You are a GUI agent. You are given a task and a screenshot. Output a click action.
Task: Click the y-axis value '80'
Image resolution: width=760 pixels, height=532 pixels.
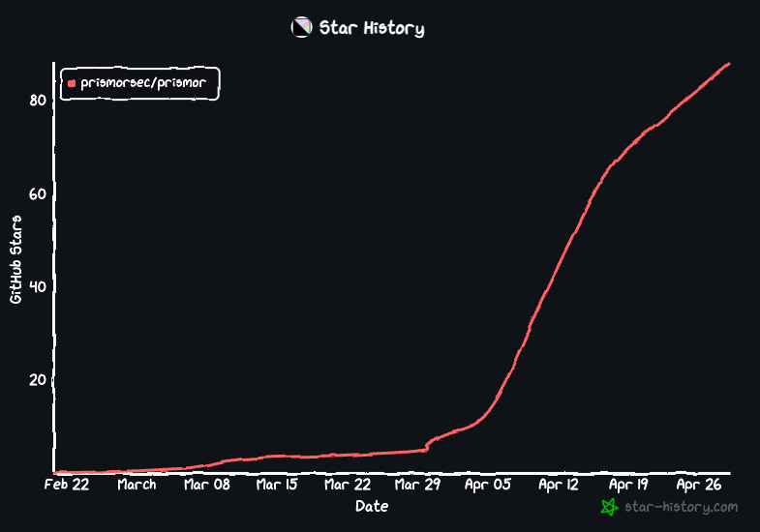point(38,101)
